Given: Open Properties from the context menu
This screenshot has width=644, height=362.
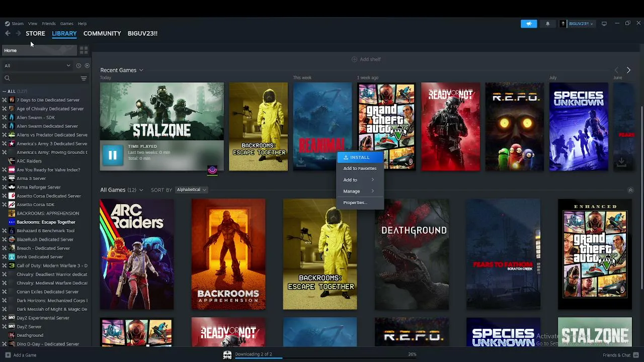Looking at the screenshot, I should point(359,203).
